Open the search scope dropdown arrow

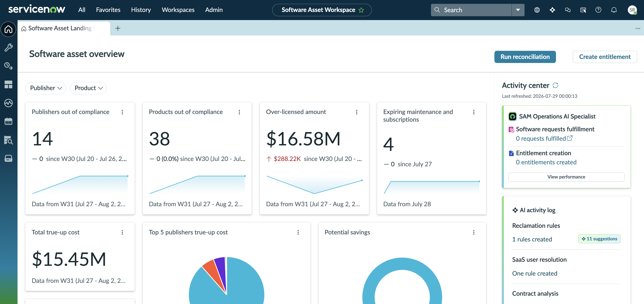click(x=518, y=10)
